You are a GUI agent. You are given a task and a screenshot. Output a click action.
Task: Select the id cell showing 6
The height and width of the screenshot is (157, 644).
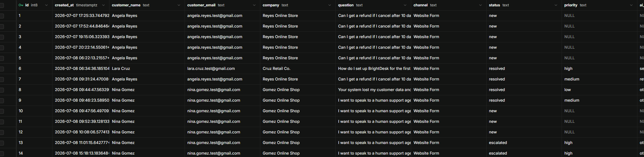tap(34, 69)
